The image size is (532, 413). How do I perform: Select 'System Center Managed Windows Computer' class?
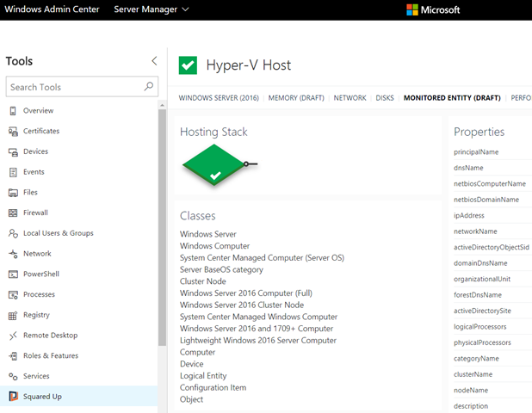point(258,317)
